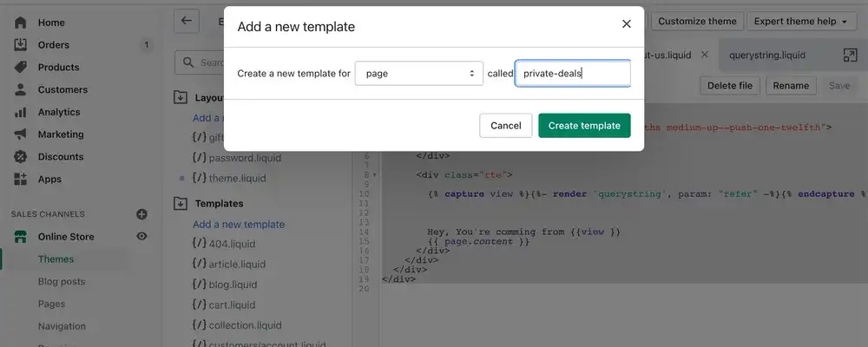This screenshot has width=868, height=347.
Task: Click the template name input field
Action: (x=573, y=74)
